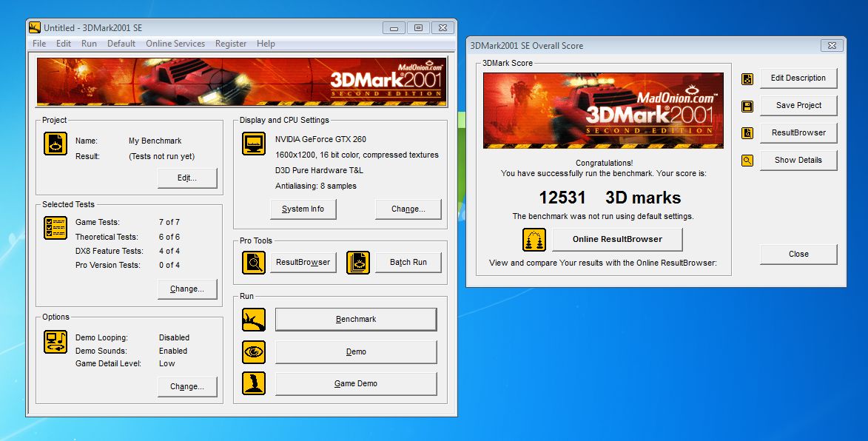The image size is (868, 441).
Task: Click the Close button in score window
Action: tap(798, 254)
